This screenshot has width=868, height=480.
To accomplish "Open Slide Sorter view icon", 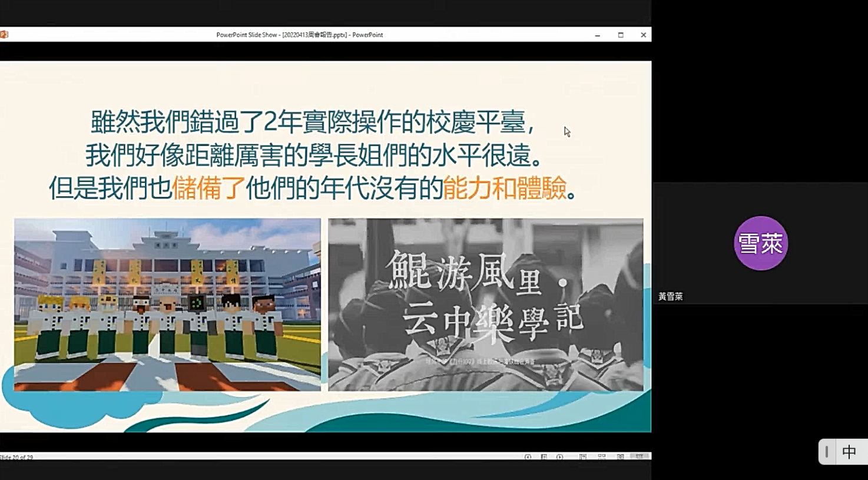I will (x=601, y=457).
